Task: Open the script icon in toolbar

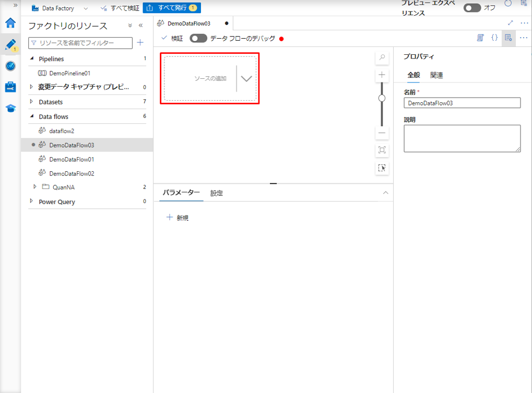Action: [480, 38]
